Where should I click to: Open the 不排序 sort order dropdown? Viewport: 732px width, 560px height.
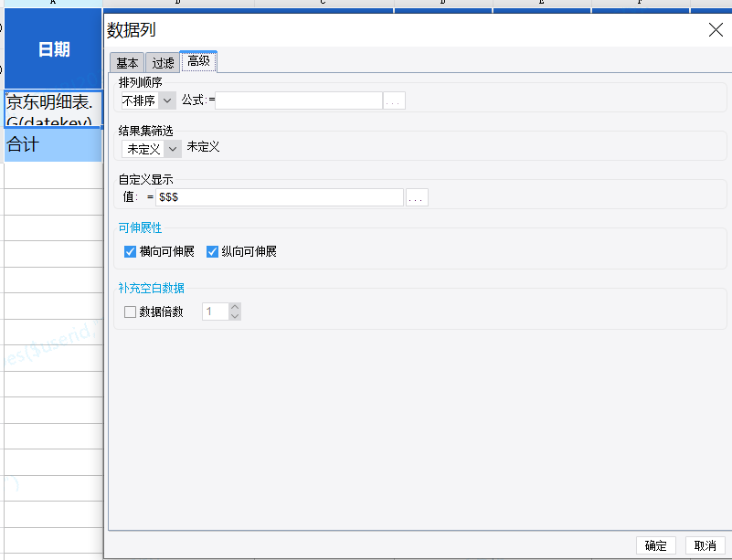(148, 100)
